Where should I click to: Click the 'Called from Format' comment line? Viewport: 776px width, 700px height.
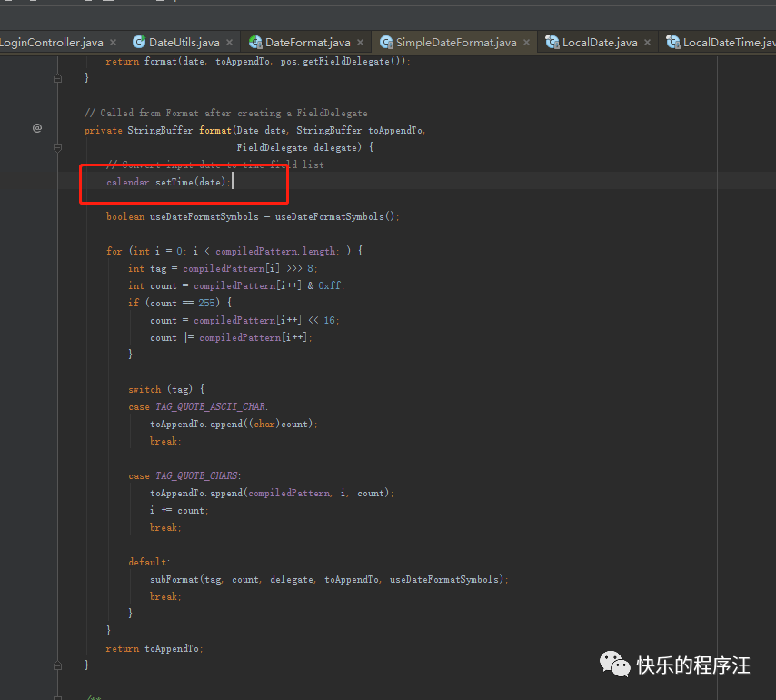[x=225, y=114]
